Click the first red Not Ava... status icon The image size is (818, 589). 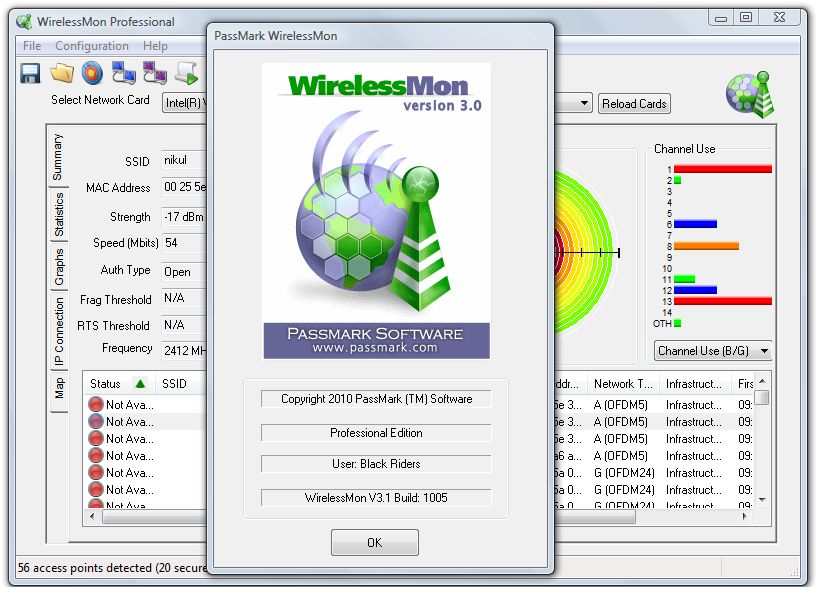(96, 404)
